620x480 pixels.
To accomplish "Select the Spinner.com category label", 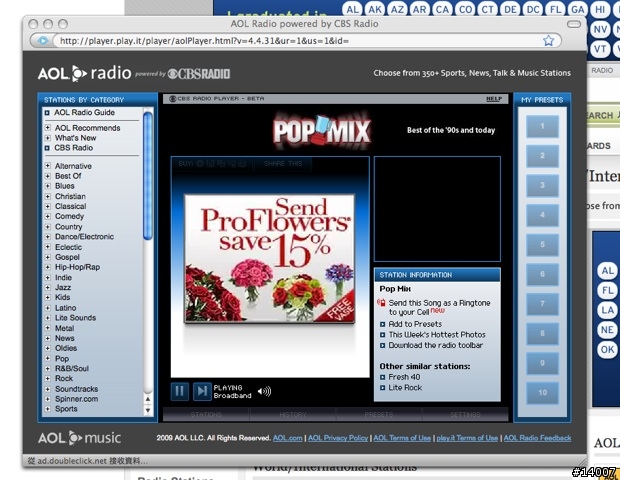I will coord(76,399).
